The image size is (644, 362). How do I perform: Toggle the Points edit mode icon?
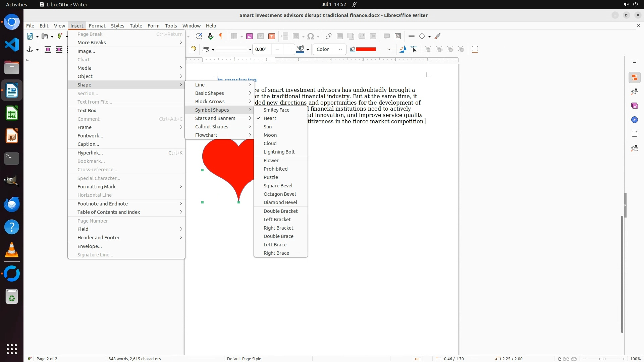pyautogui.click(x=414, y=49)
